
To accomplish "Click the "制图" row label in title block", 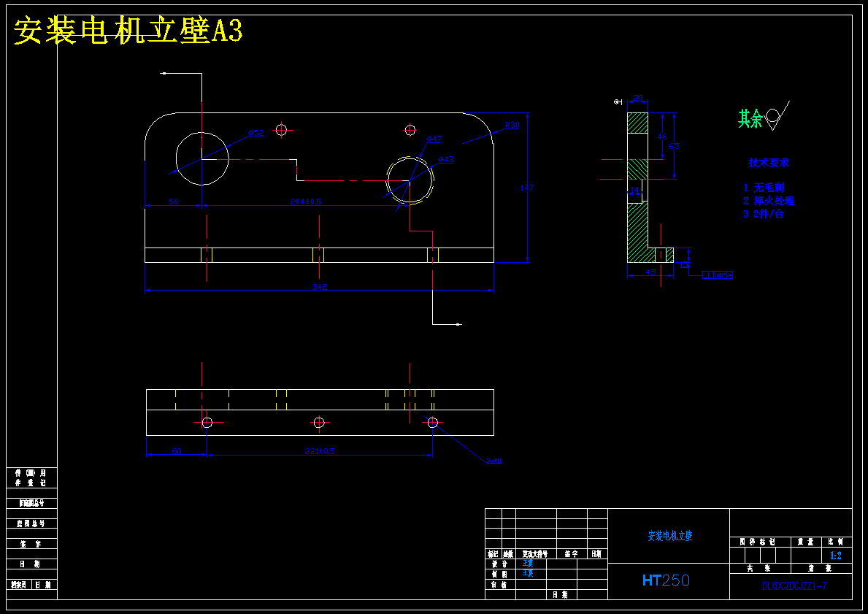I will click(500, 575).
